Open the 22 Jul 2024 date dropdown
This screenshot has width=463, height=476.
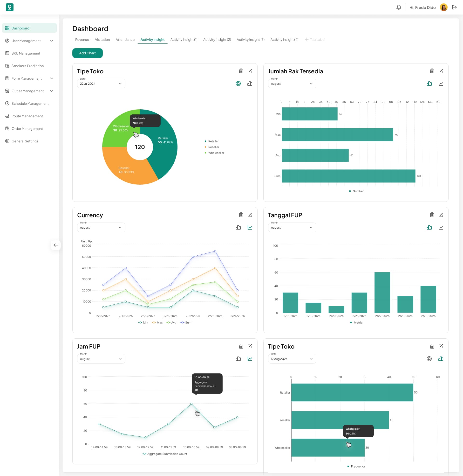click(x=101, y=84)
